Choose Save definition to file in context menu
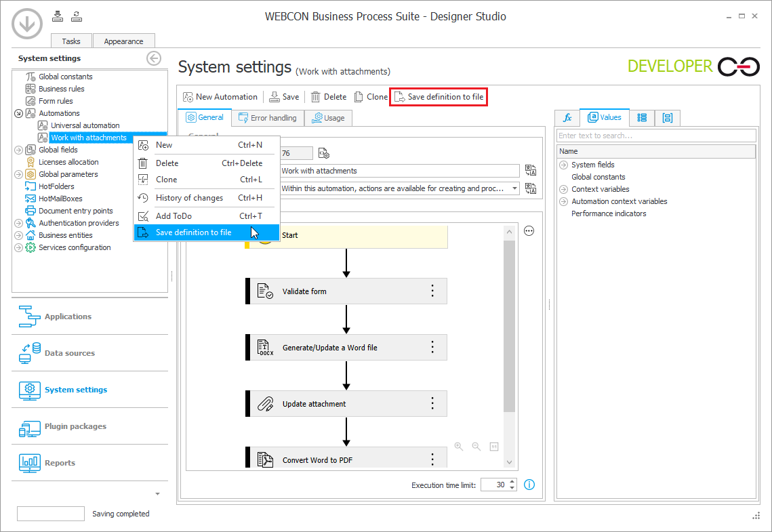772x532 pixels. tap(206, 232)
